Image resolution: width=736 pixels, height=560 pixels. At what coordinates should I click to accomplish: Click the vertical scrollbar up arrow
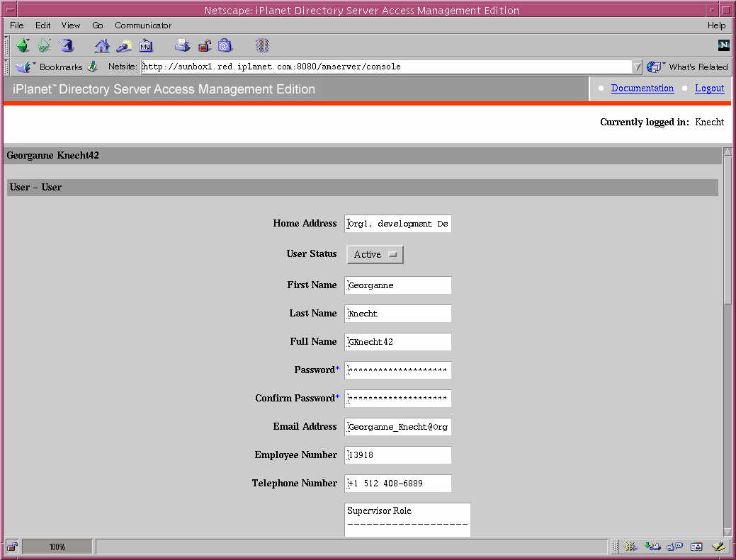(727, 152)
